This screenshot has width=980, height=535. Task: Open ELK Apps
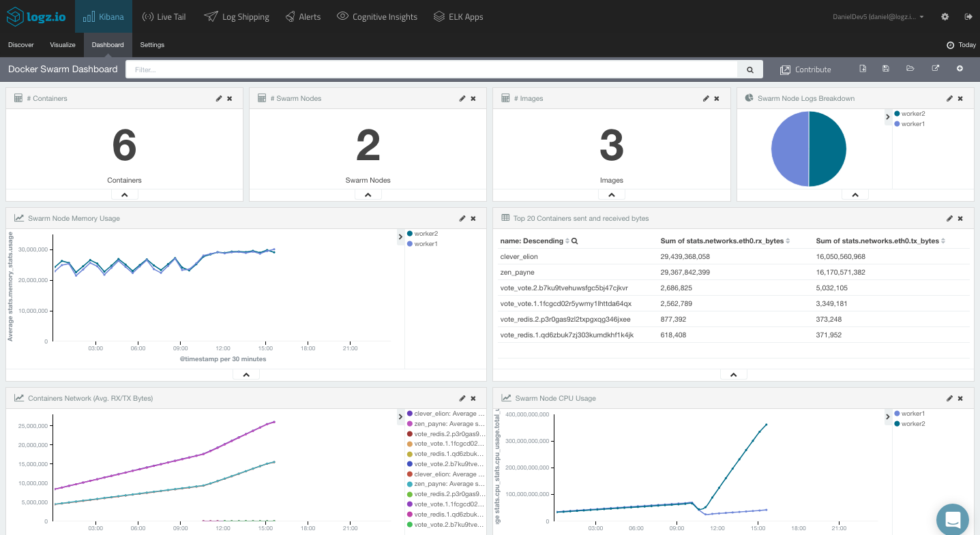[458, 16]
